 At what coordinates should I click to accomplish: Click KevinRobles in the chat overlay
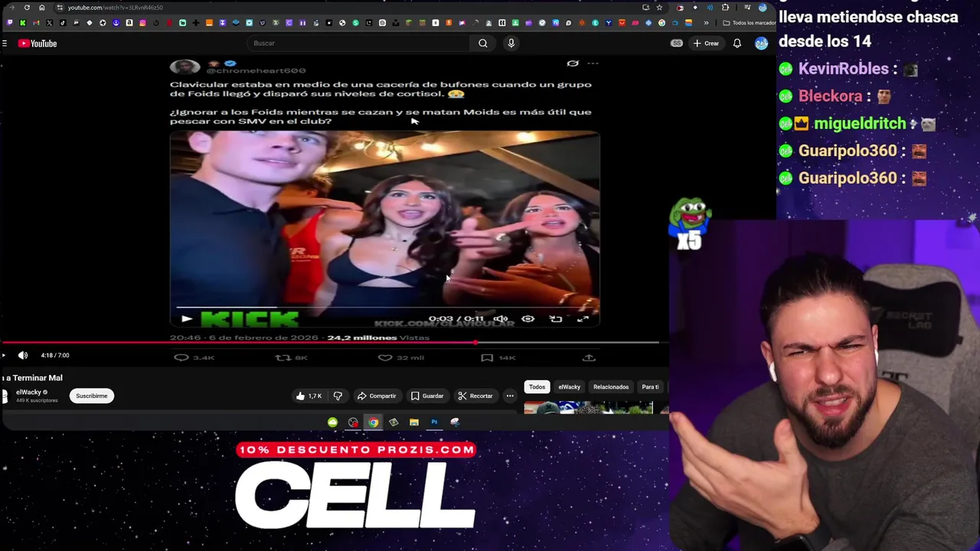(x=843, y=69)
